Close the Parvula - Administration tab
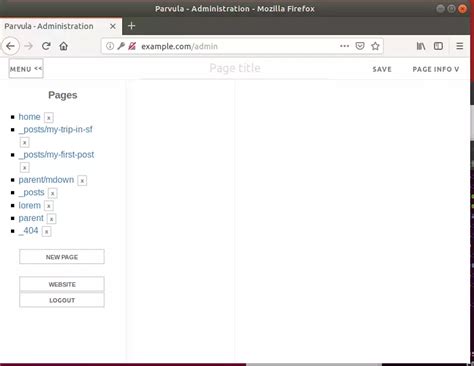Viewport: 474px width, 366px height. (113, 26)
